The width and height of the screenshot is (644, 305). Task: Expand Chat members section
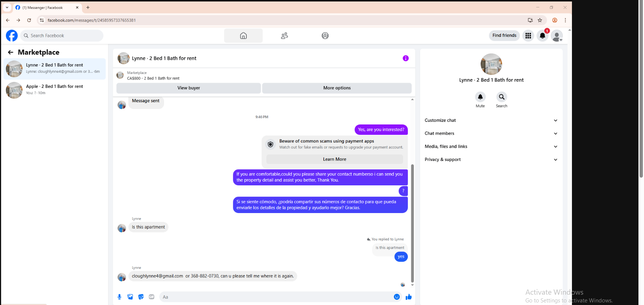click(491, 133)
